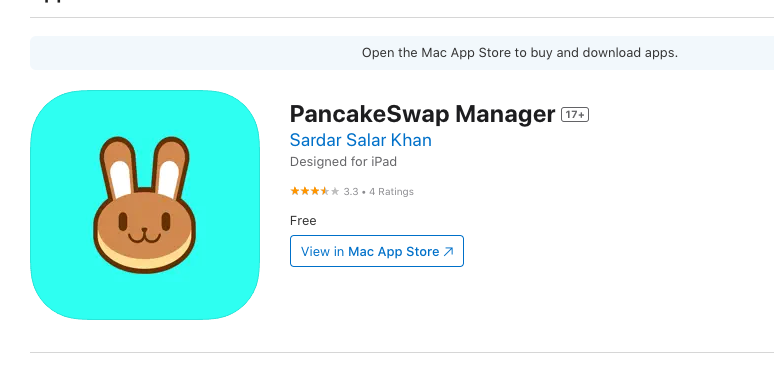
Task: Click the arrow icon in the Mac App Store button
Action: [448, 252]
